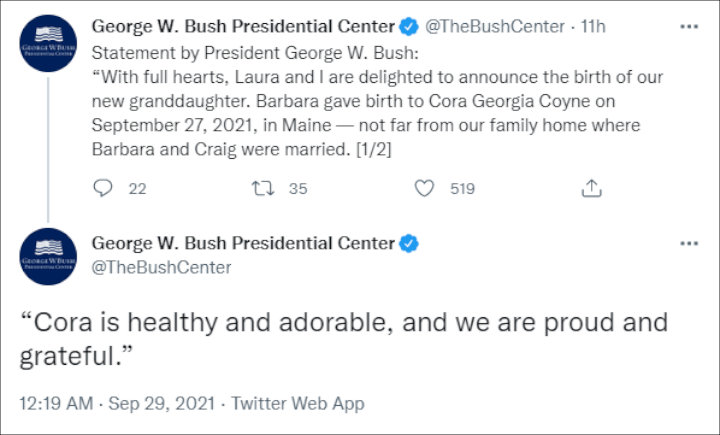This screenshot has width=720, height=435.
Task: Open Bush Center avatar on second tweet
Action: pyautogui.click(x=48, y=256)
